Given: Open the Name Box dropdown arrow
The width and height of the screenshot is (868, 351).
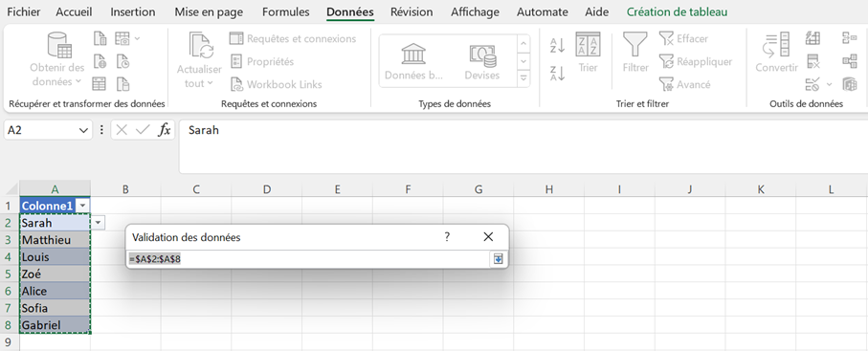Looking at the screenshot, I should click(x=83, y=131).
